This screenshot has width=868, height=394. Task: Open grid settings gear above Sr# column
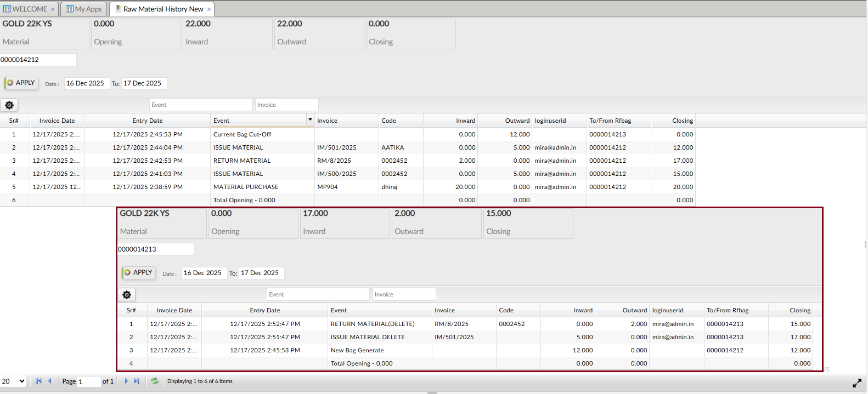[9, 105]
